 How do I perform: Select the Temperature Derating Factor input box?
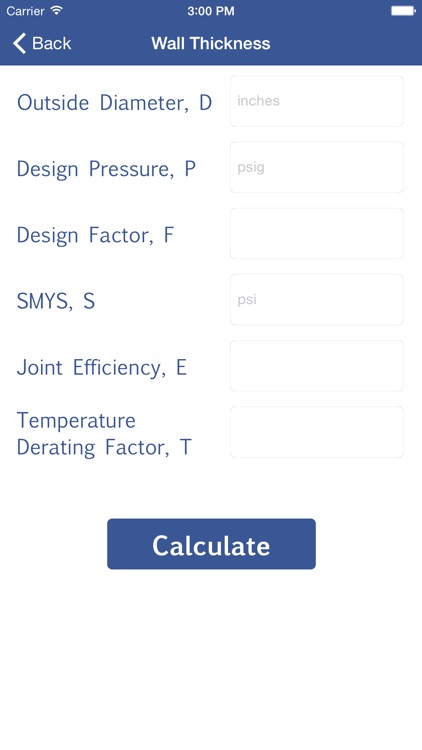click(x=317, y=432)
